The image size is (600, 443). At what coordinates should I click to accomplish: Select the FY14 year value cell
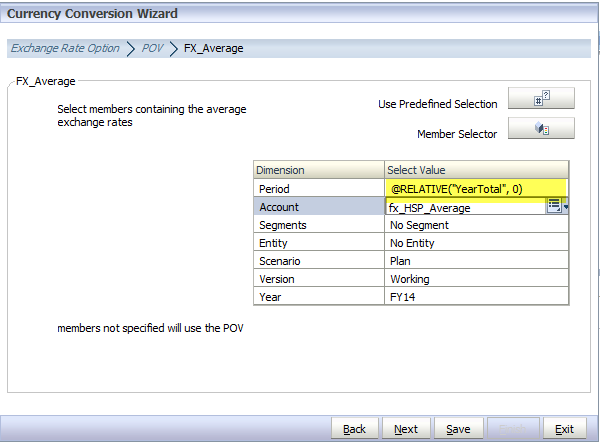tap(476, 297)
